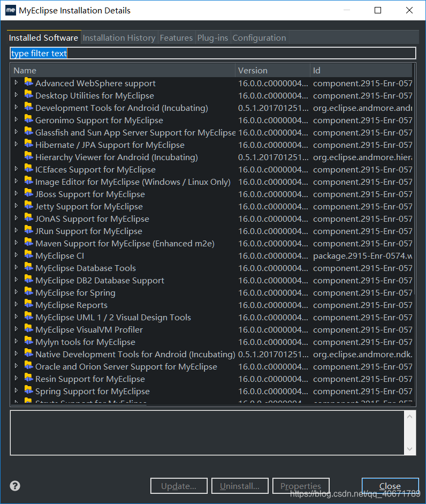Expand the Spring Support for MyEclipse node
The height and width of the screenshot is (504, 426).
pos(16,390)
